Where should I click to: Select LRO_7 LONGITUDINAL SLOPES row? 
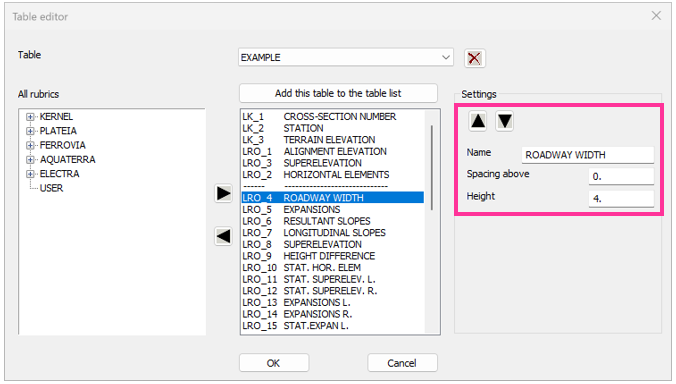point(332,233)
